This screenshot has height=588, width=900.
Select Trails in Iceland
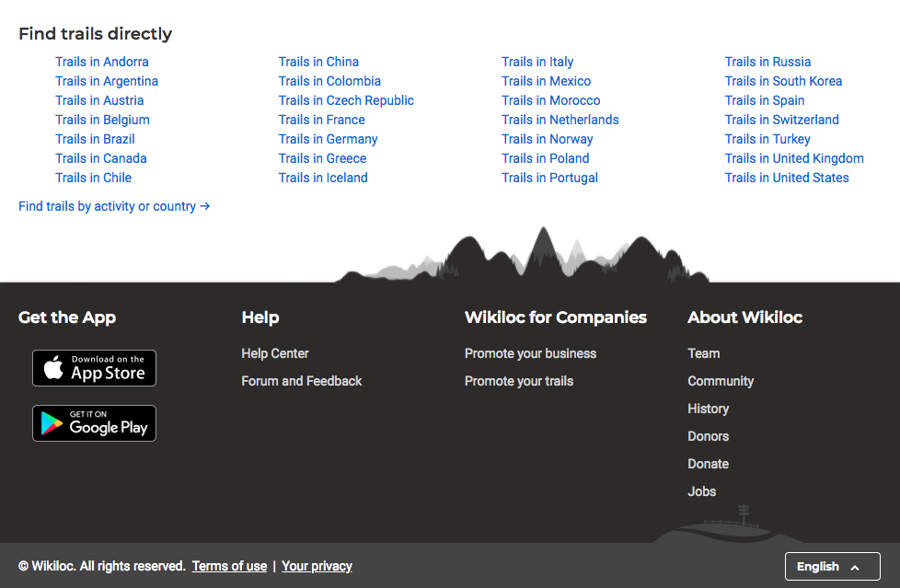pyautogui.click(x=323, y=178)
